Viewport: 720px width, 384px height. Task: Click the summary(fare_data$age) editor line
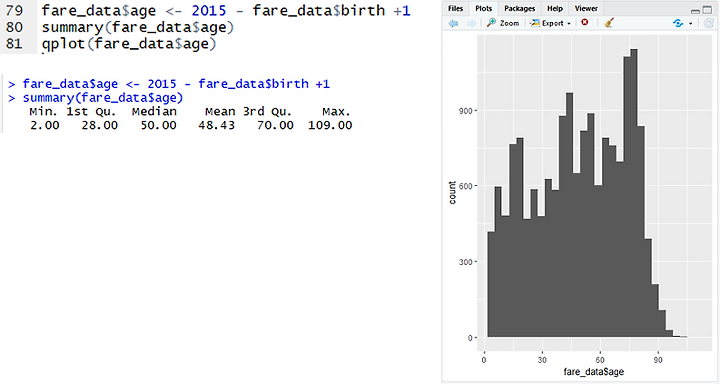click(138, 28)
